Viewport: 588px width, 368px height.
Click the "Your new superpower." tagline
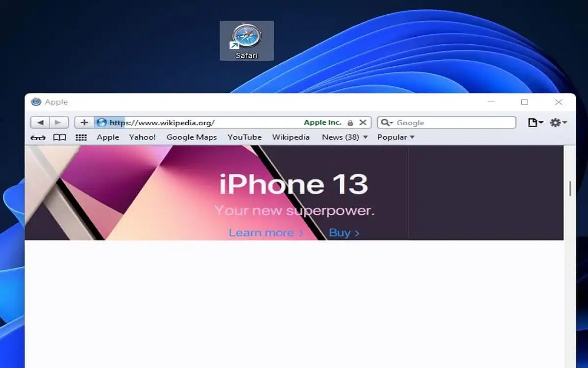pyautogui.click(x=294, y=211)
